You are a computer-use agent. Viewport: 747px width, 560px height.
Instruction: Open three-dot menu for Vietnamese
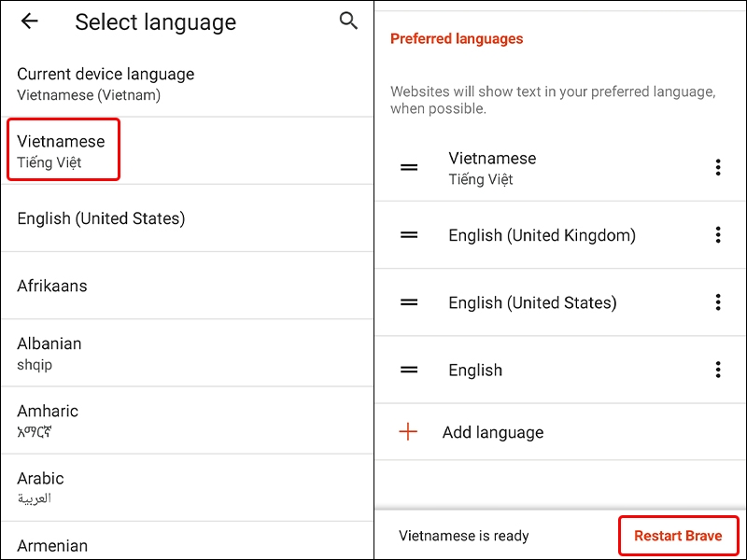(x=717, y=168)
